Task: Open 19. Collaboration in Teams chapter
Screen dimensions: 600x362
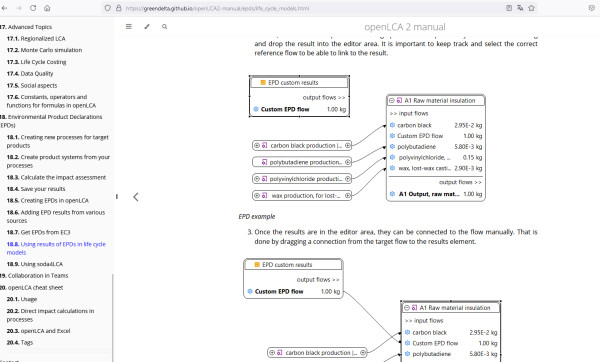Action: tap(34, 276)
